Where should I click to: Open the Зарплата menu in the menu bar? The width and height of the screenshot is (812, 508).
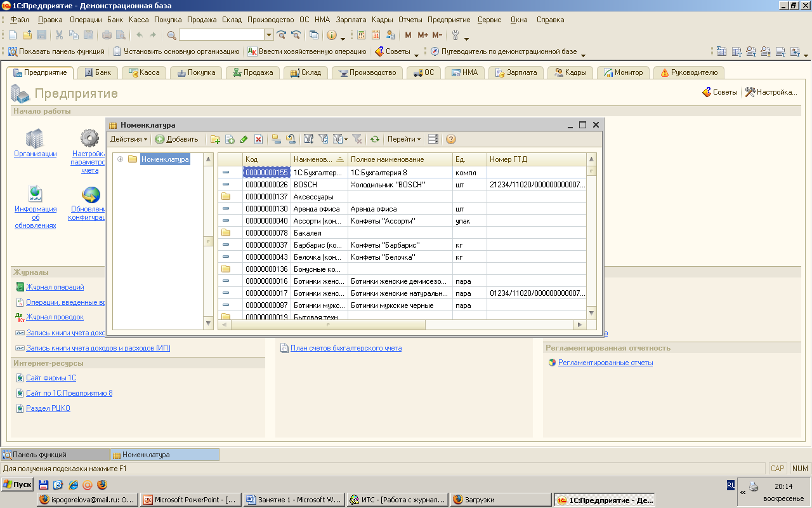pyautogui.click(x=351, y=20)
